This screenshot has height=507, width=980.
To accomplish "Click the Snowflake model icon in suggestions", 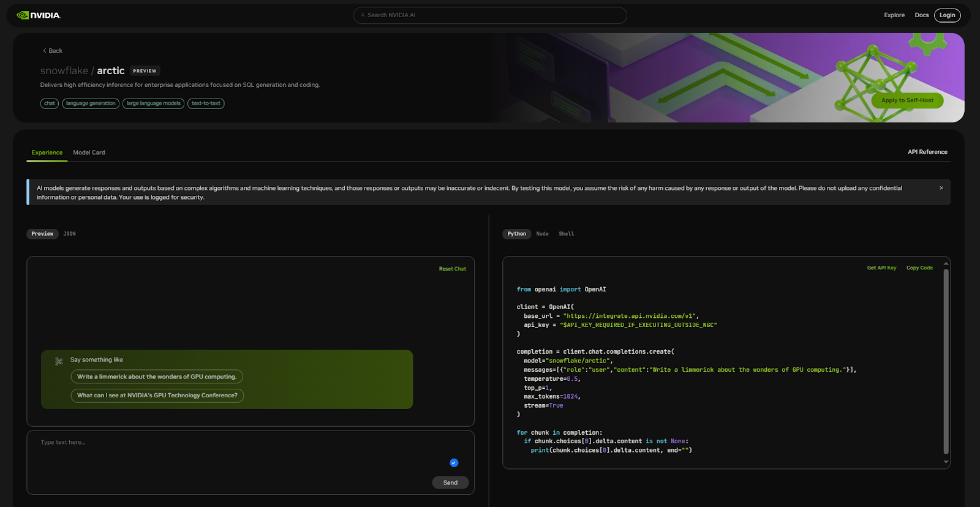I will point(59,361).
